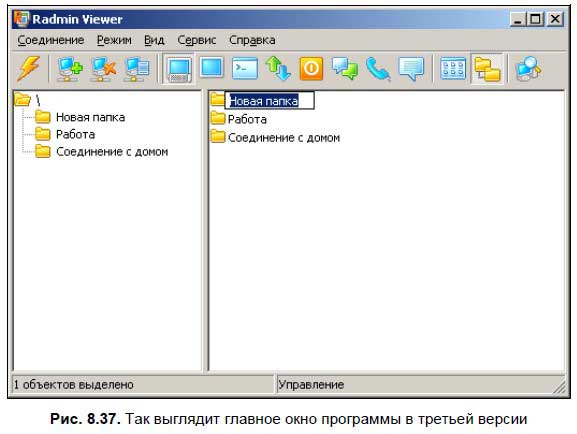The height and width of the screenshot is (434, 577).
Task: Start voice chat phone icon
Action: coord(378,68)
